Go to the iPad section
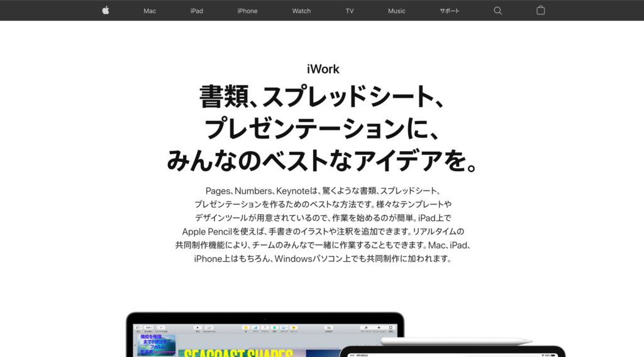644x357 pixels. 197,11
